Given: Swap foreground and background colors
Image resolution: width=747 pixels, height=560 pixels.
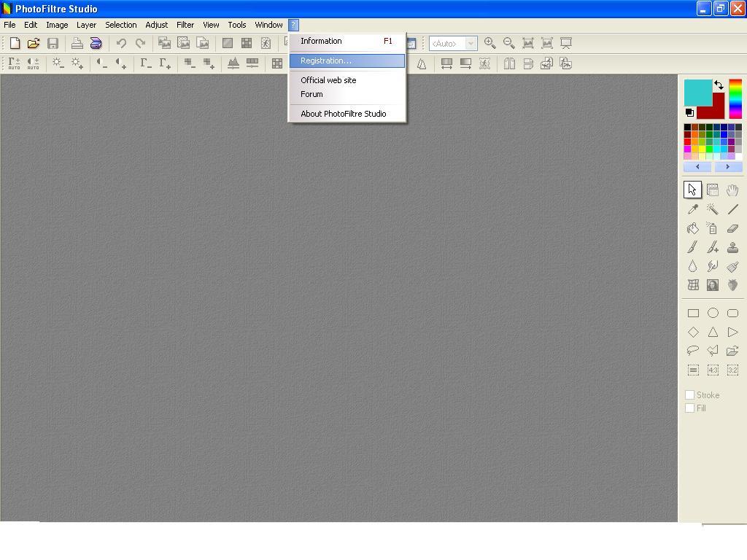Looking at the screenshot, I should 719,85.
